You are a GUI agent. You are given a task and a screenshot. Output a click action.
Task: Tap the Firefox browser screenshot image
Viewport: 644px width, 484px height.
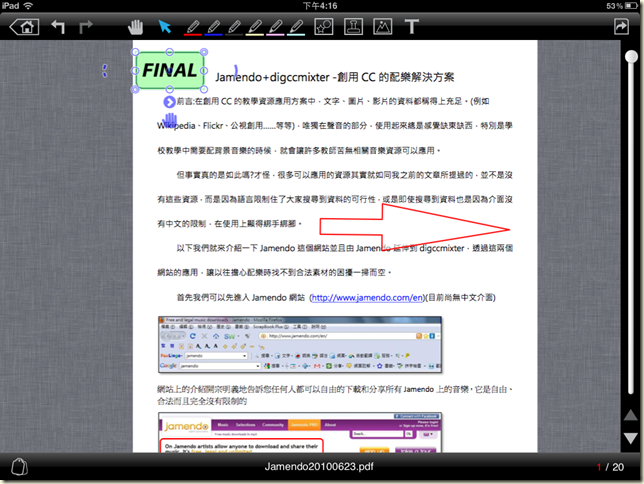(x=300, y=344)
